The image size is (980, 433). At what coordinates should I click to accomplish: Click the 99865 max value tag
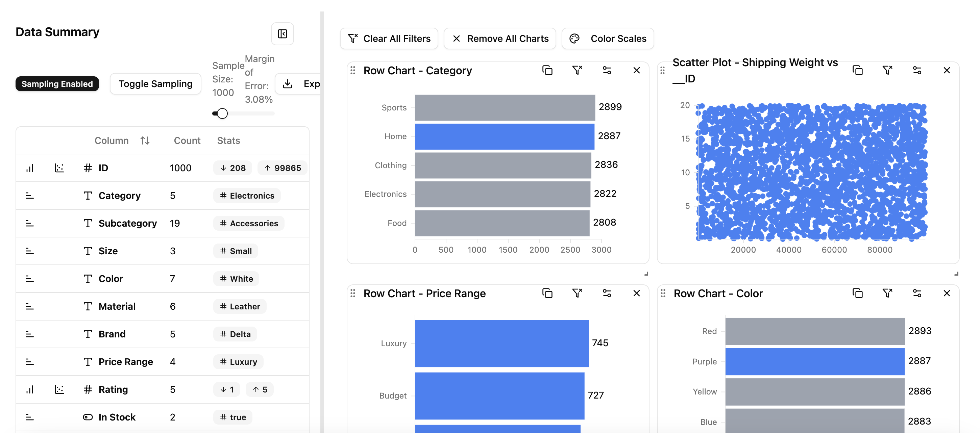click(x=282, y=168)
